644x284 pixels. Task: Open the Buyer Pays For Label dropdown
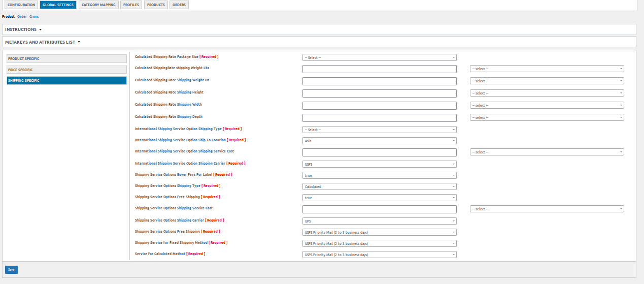point(379,175)
